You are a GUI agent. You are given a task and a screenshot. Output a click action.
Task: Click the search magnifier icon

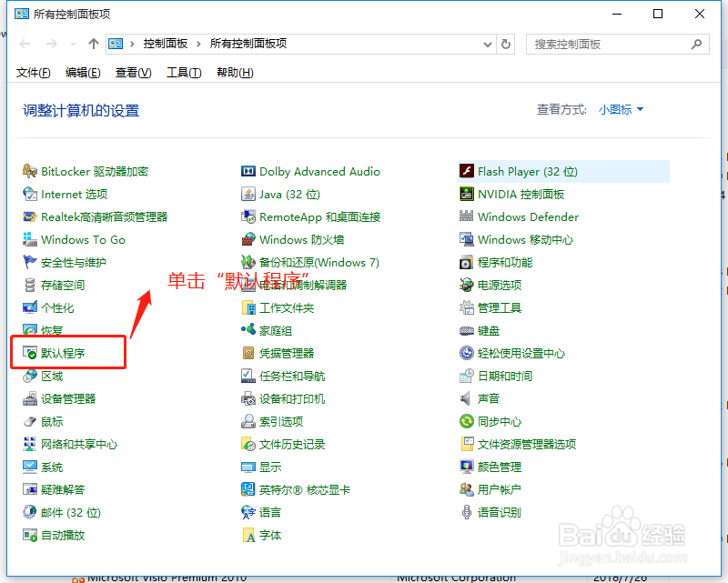point(696,44)
